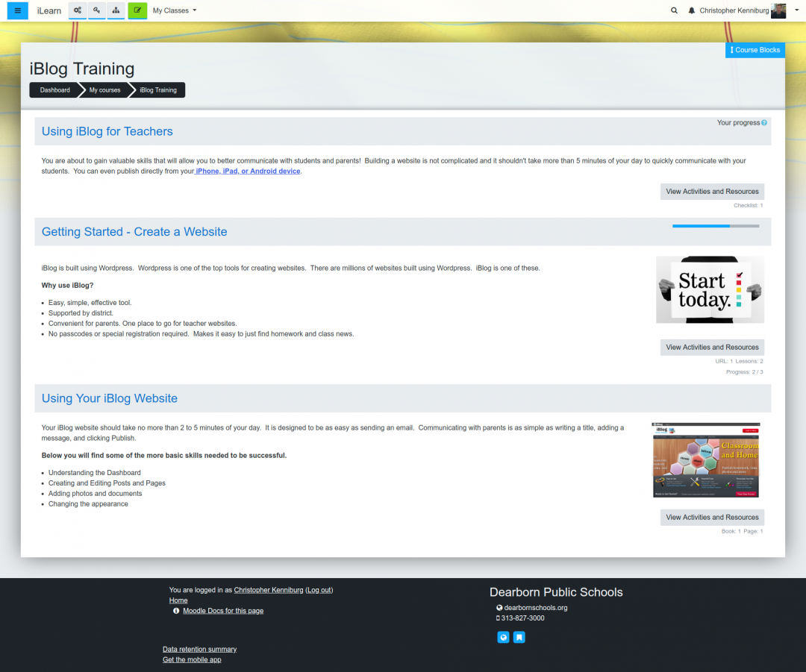Open the My Classes dropdown
Image resolution: width=806 pixels, height=672 pixels.
174,10
